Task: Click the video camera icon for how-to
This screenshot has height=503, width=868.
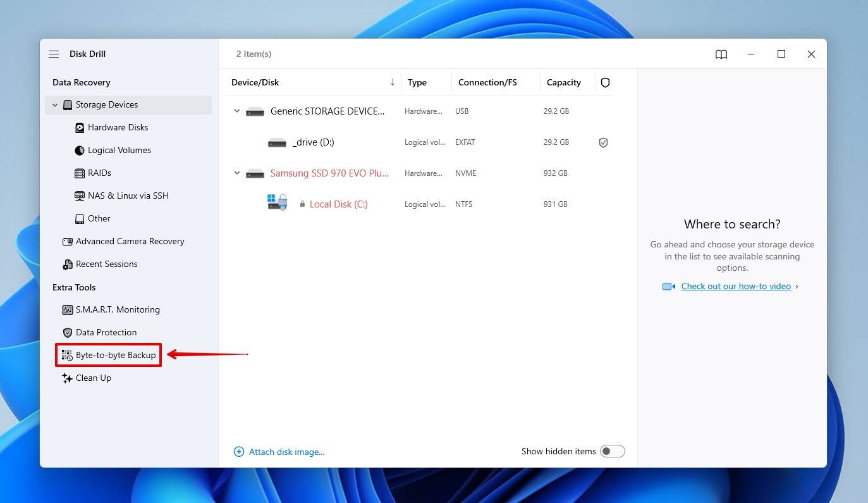Action: (x=669, y=287)
